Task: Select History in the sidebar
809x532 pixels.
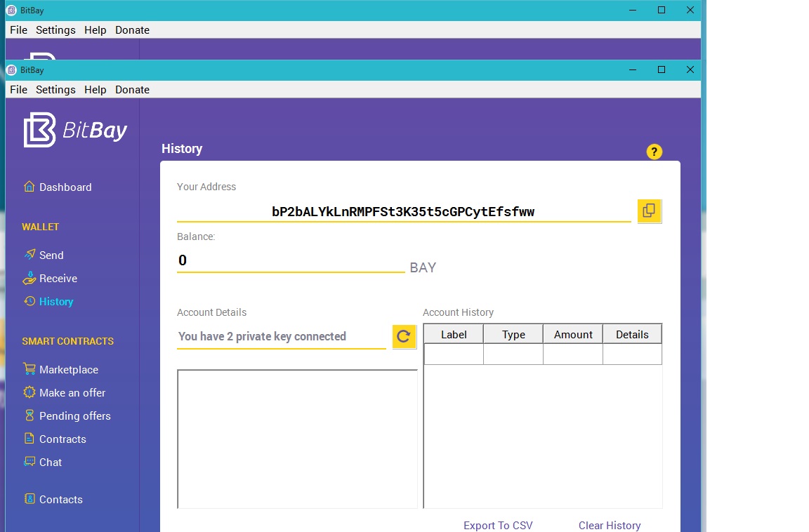Action: tap(49, 301)
